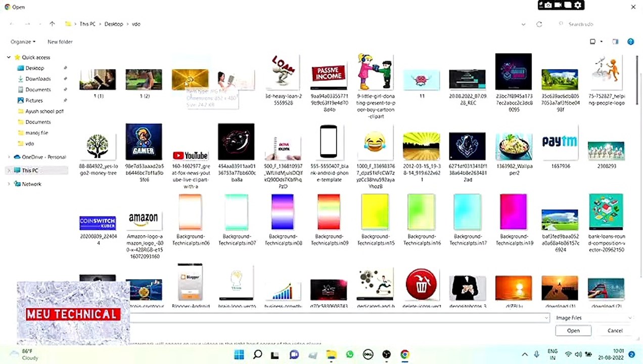
Task: Select Background-Technicalpts.in08 gradient
Action: click(283, 212)
